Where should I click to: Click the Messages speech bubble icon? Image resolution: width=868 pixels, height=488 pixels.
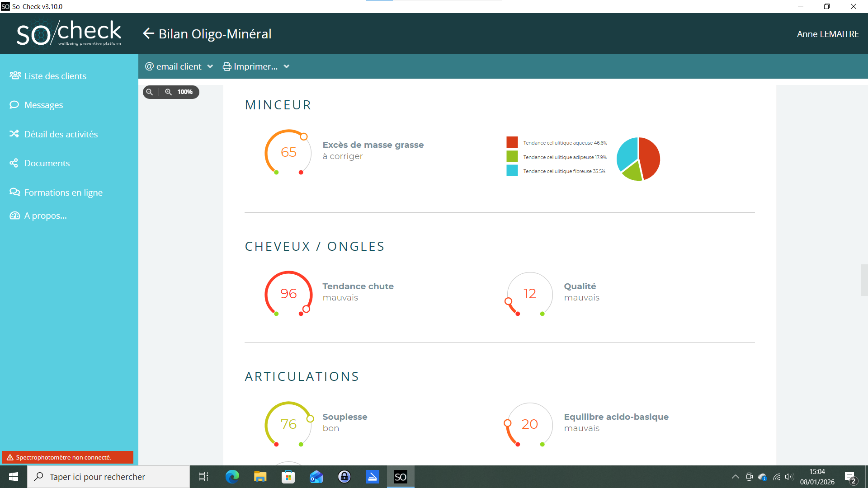[x=14, y=105]
